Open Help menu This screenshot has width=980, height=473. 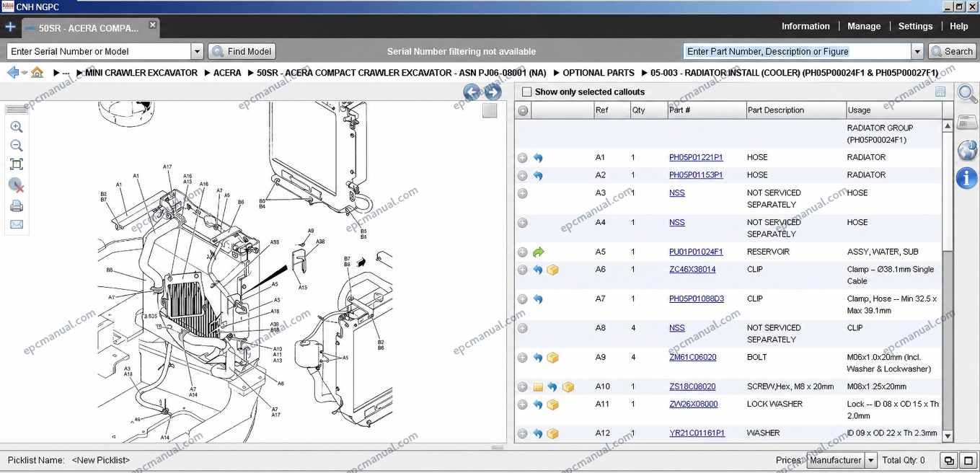pyautogui.click(x=959, y=26)
